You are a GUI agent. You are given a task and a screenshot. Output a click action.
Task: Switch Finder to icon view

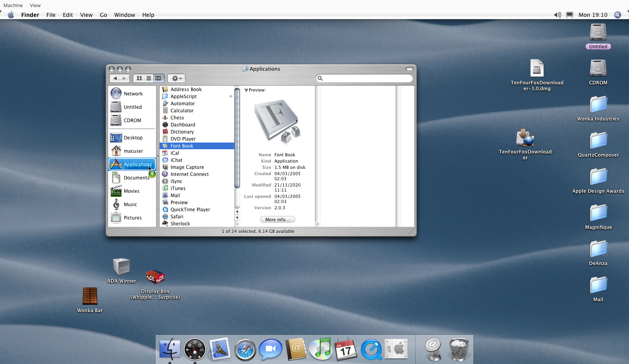139,78
